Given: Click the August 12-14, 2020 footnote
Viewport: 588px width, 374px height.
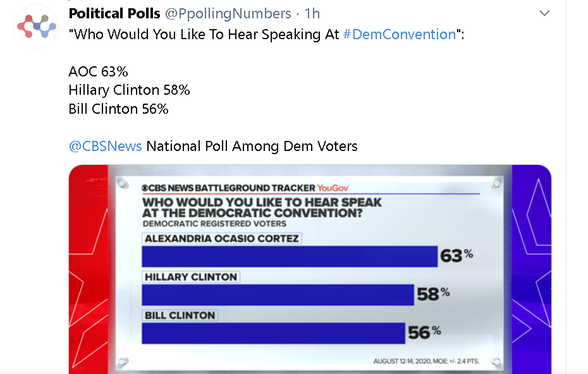Looking at the screenshot, I should 426,361.
